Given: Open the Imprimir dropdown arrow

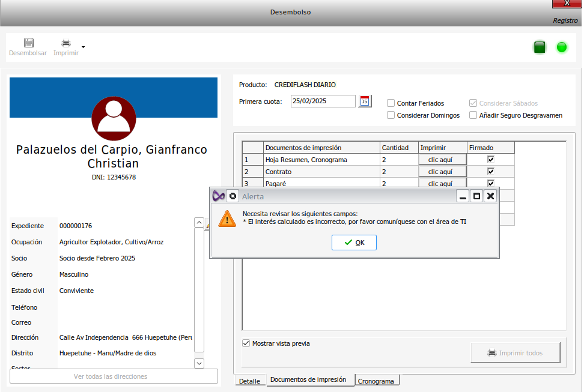Looking at the screenshot, I should coord(83,47).
